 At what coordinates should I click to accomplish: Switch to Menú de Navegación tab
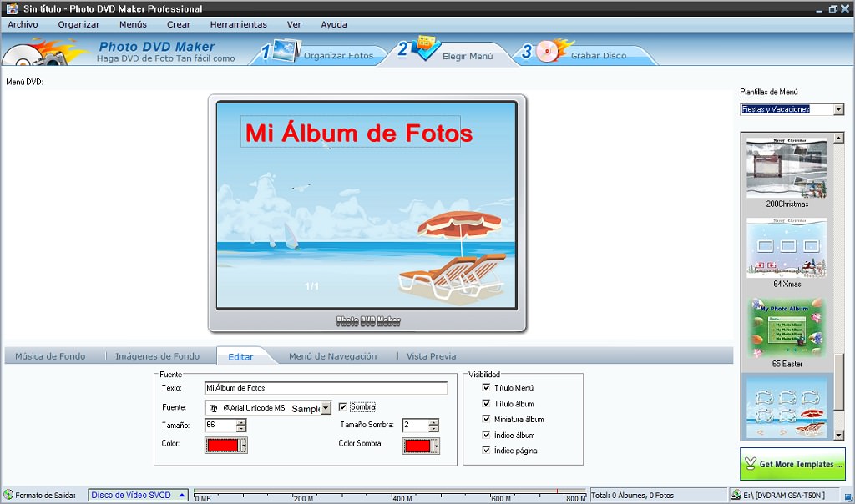click(x=332, y=356)
